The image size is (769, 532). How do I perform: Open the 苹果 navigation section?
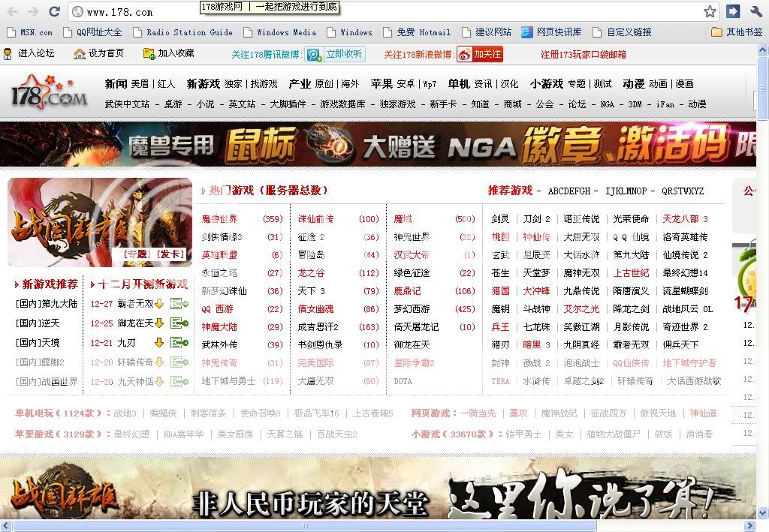pos(381,84)
